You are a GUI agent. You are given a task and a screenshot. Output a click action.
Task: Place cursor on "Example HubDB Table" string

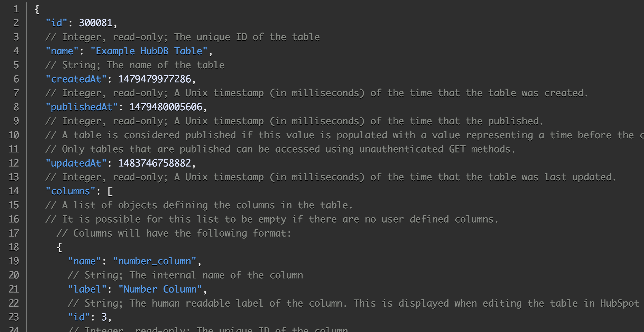(x=149, y=51)
